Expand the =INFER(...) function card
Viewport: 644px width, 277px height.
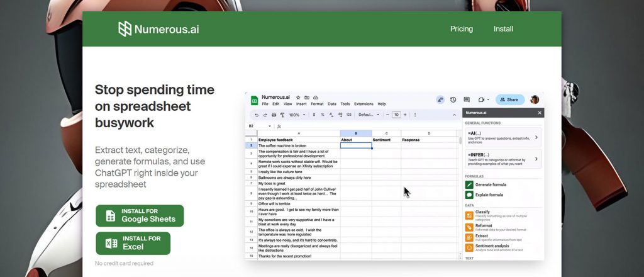click(x=503, y=159)
